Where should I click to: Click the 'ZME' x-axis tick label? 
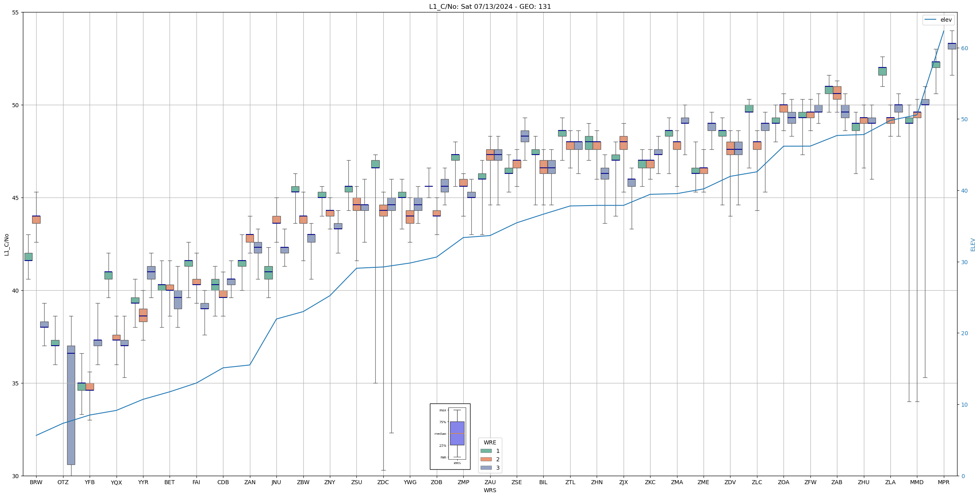[704, 482]
